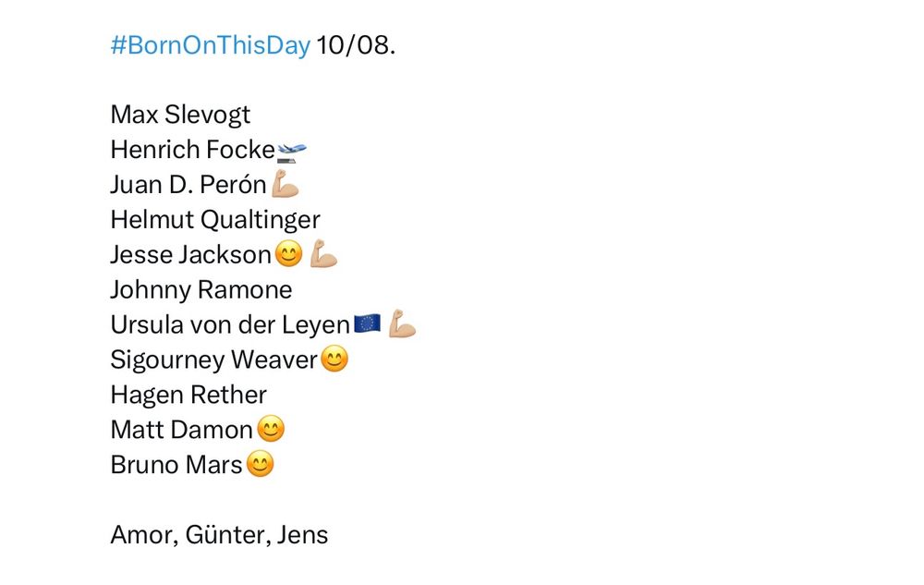The height and width of the screenshot is (585, 924).
Task: Click the EU flag emoji beside Ursula von der Leyen
Action: click(x=367, y=323)
